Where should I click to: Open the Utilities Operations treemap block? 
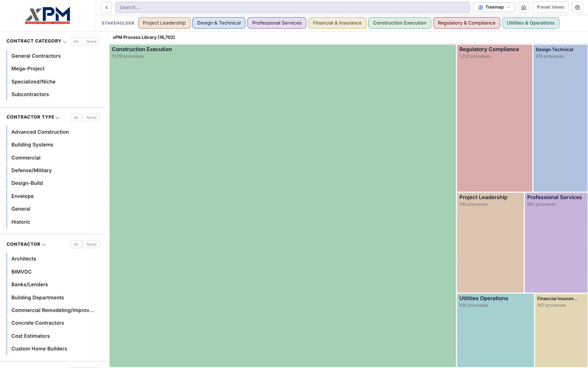pos(495,330)
